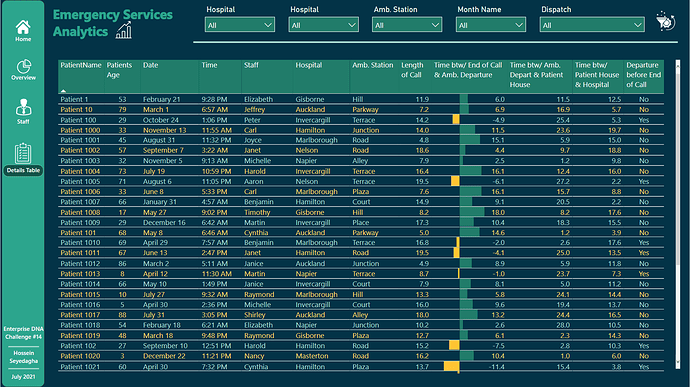This screenshot has width=690, height=387.
Task: Open the Staff page icon
Action: pos(23,107)
